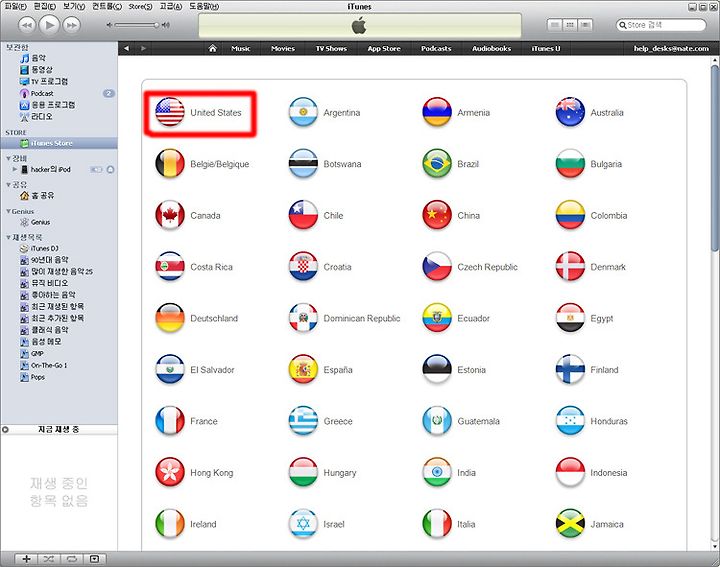This screenshot has width=720, height=567.
Task: Open the help_desks@nate.com account menu
Action: coord(671,48)
